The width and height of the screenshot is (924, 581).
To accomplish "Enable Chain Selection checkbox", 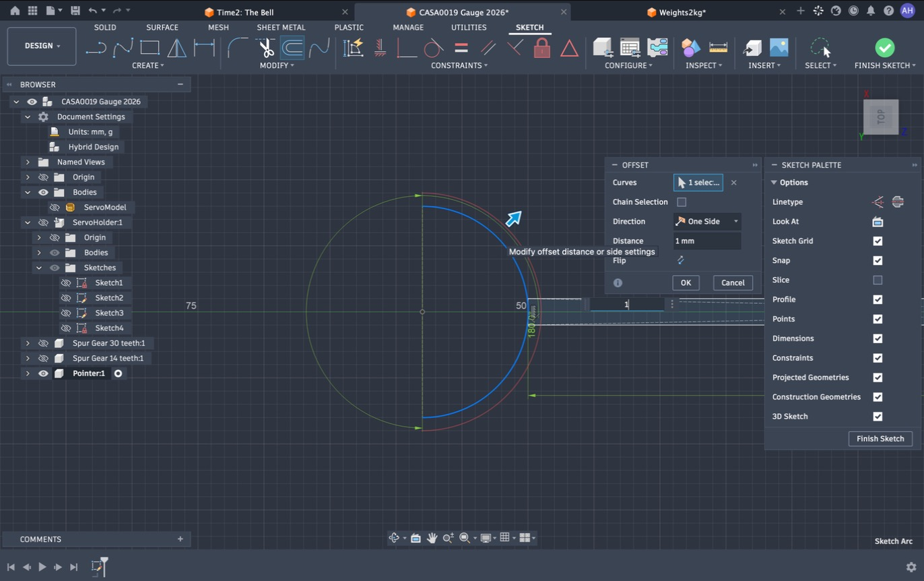I will coord(682,202).
